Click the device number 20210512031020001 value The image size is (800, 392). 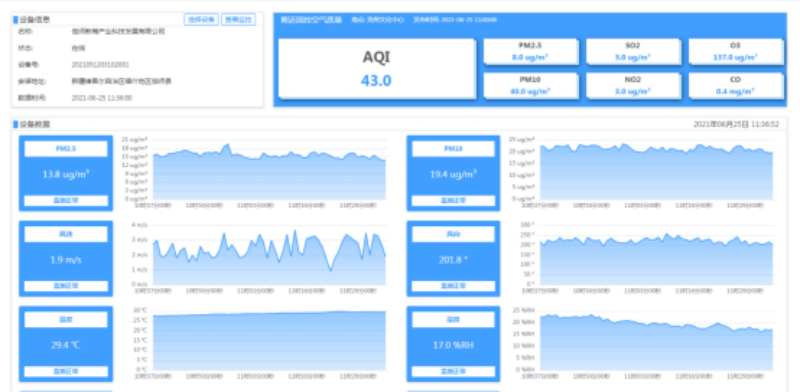click(101, 65)
